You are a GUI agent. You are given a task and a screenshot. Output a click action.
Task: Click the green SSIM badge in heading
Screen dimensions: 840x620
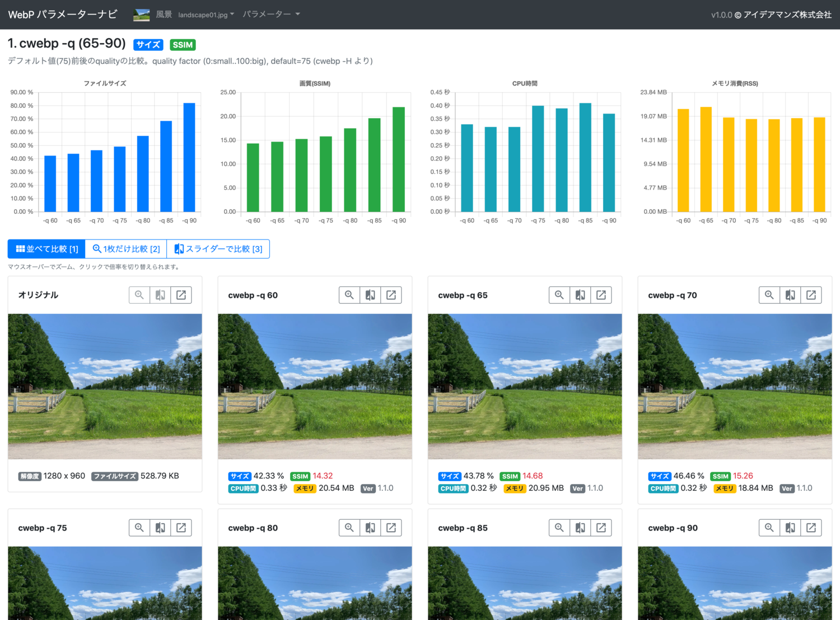point(183,45)
